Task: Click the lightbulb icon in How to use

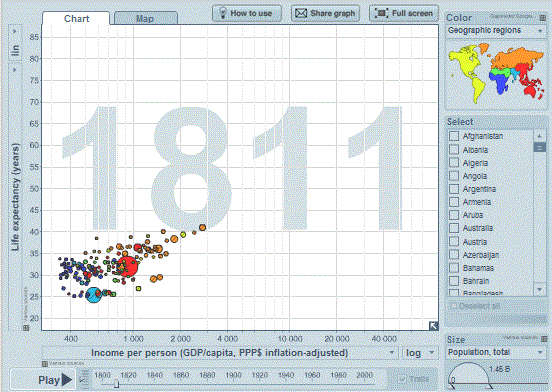Action: pos(222,13)
